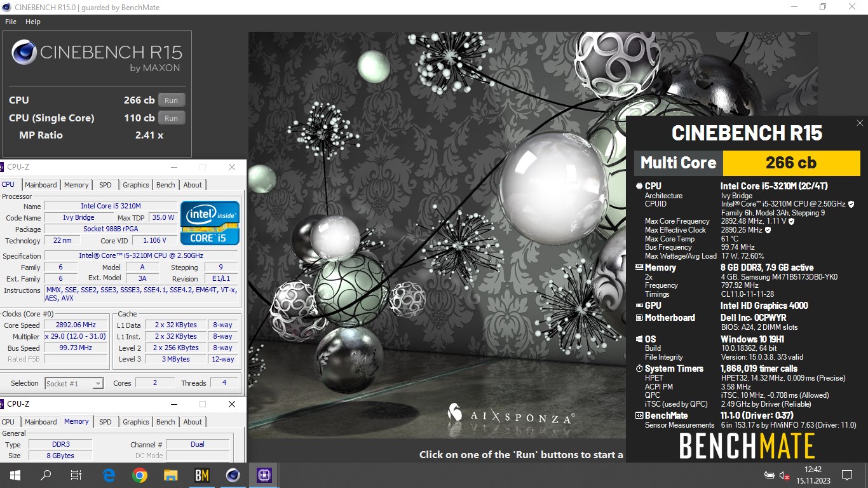Click the GPU section icon in BenchMate
The height and width of the screenshot is (488, 868).
point(639,306)
